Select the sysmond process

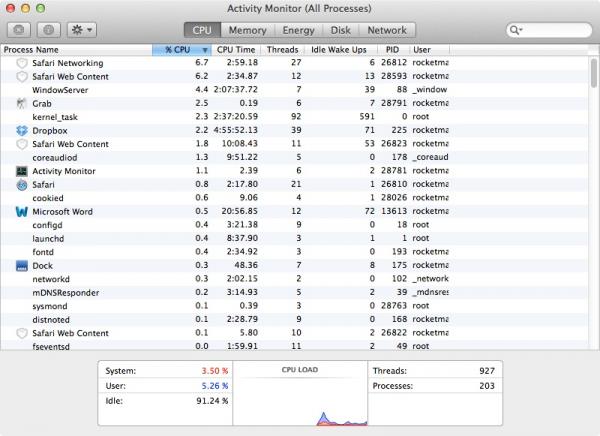tap(295, 306)
